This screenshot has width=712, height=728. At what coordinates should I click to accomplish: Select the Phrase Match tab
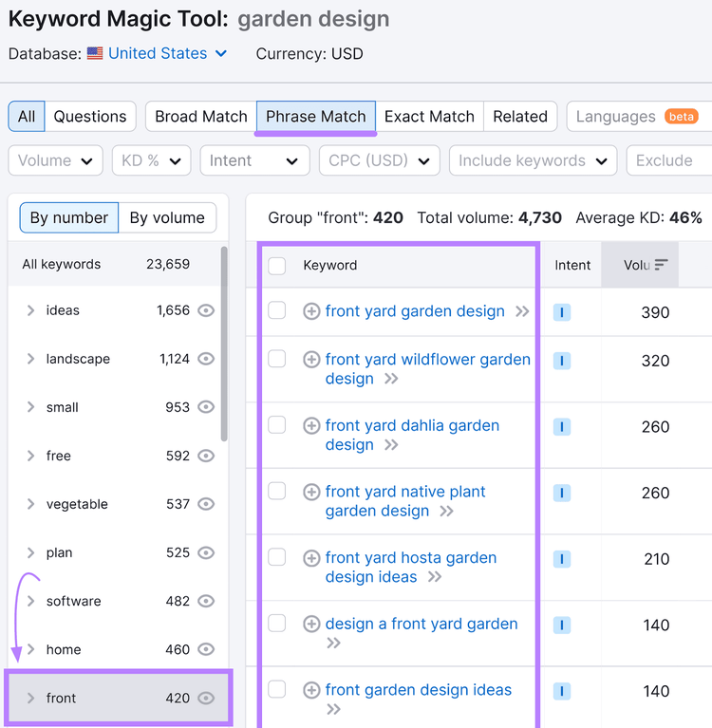(316, 116)
